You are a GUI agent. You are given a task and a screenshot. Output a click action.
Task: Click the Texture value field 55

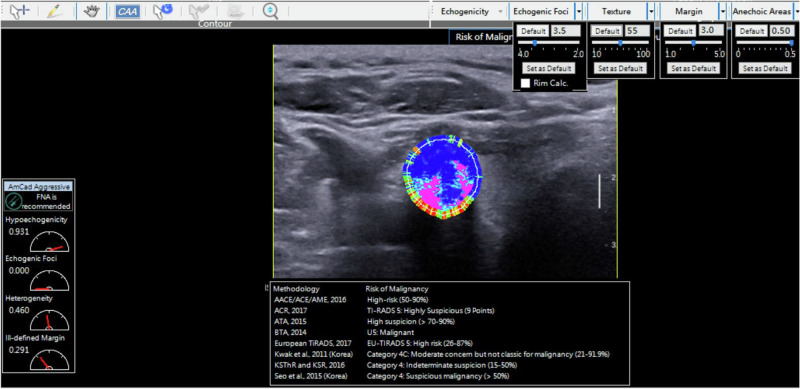[637, 31]
